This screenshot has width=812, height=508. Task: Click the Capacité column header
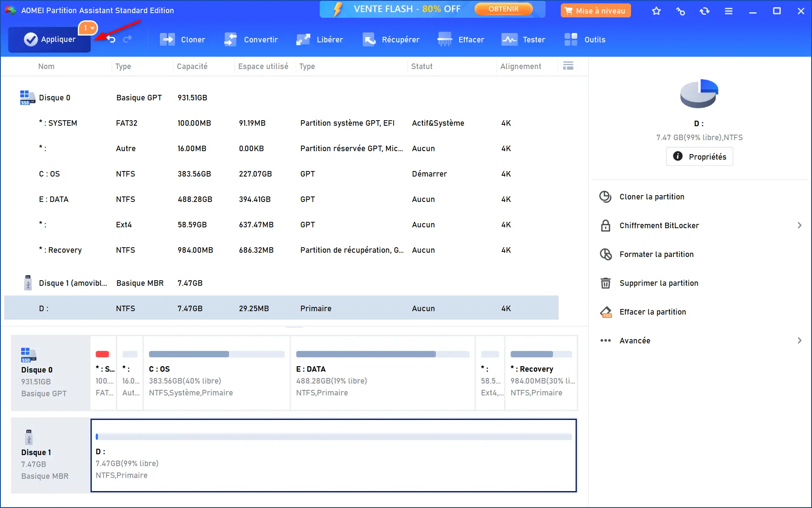point(192,66)
